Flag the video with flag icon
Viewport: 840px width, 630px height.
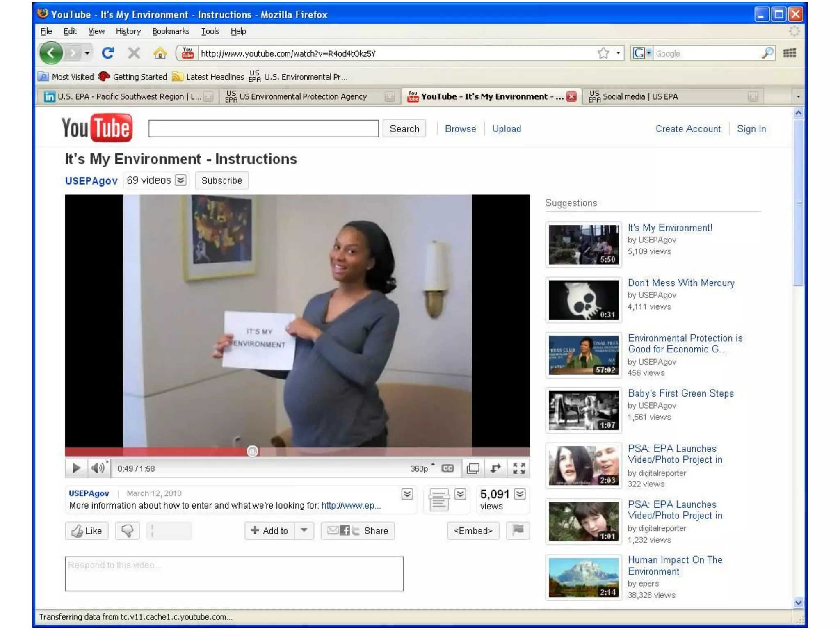518,530
